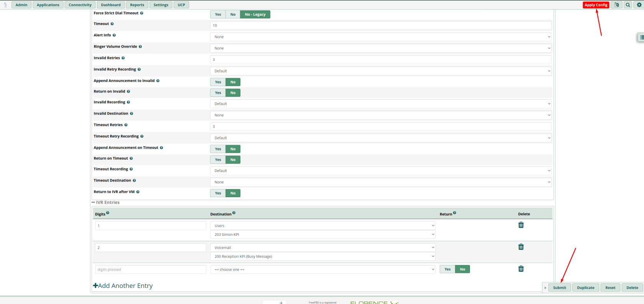Show help for Invalid Retries
Image resolution: width=644 pixels, height=304 pixels.
[123, 58]
